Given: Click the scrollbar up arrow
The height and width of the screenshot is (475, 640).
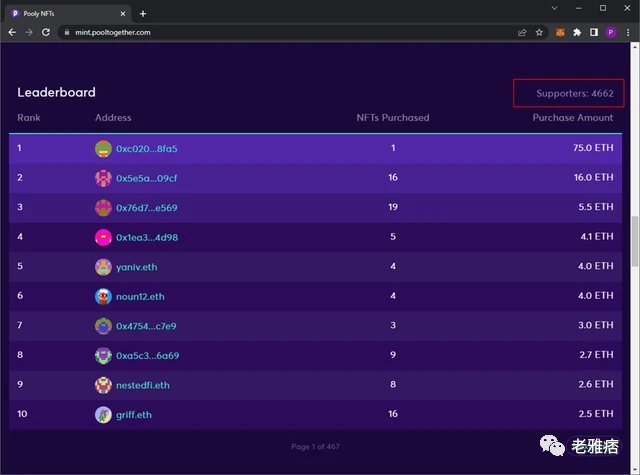Looking at the screenshot, I should click(635, 47).
